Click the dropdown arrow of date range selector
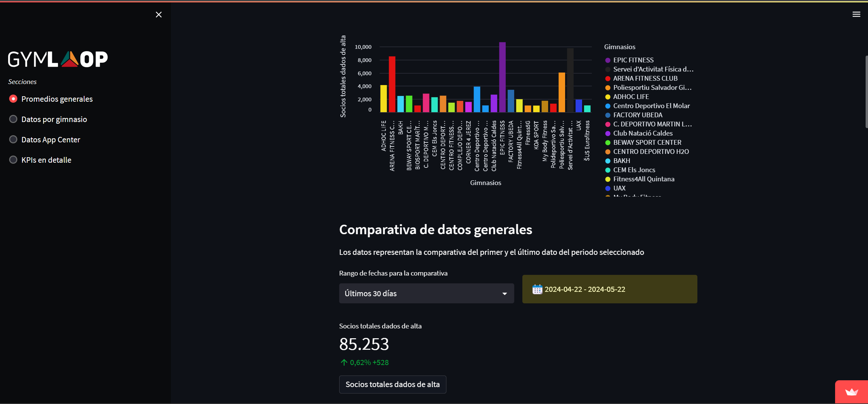Viewport: 868px width, 404px height. pos(504,294)
